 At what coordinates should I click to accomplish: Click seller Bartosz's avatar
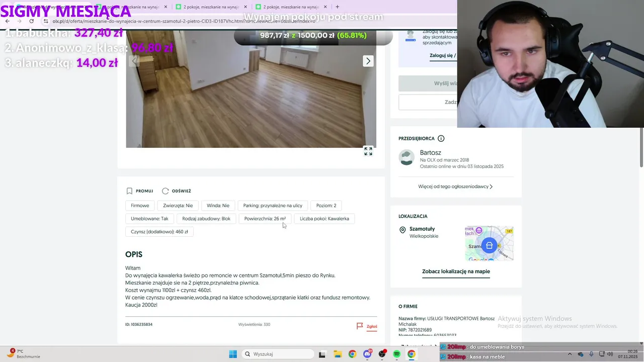click(x=407, y=157)
